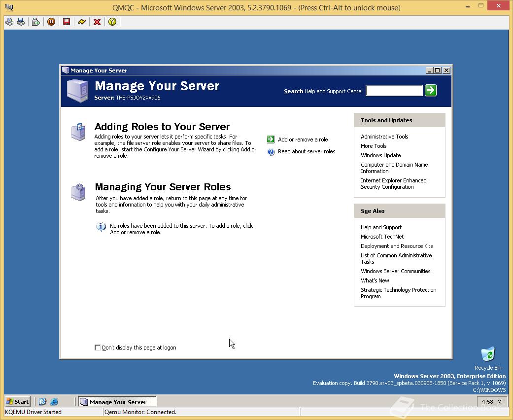
Task: Click the 4:58 PM system tray clock
Action: tap(491, 402)
